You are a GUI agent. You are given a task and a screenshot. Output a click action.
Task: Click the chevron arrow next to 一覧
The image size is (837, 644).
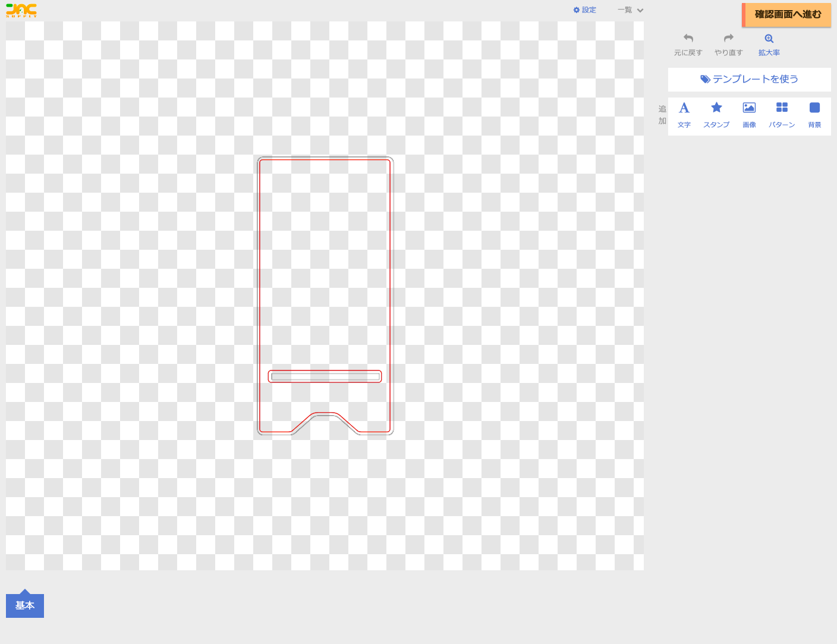pyautogui.click(x=640, y=11)
